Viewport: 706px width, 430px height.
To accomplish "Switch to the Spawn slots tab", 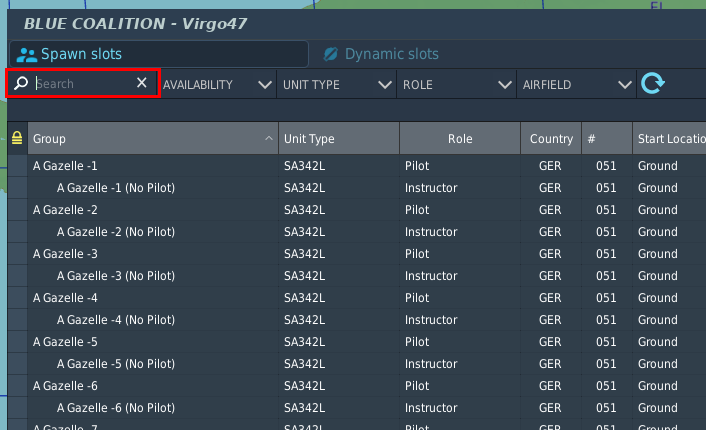I will pyautogui.click(x=159, y=54).
